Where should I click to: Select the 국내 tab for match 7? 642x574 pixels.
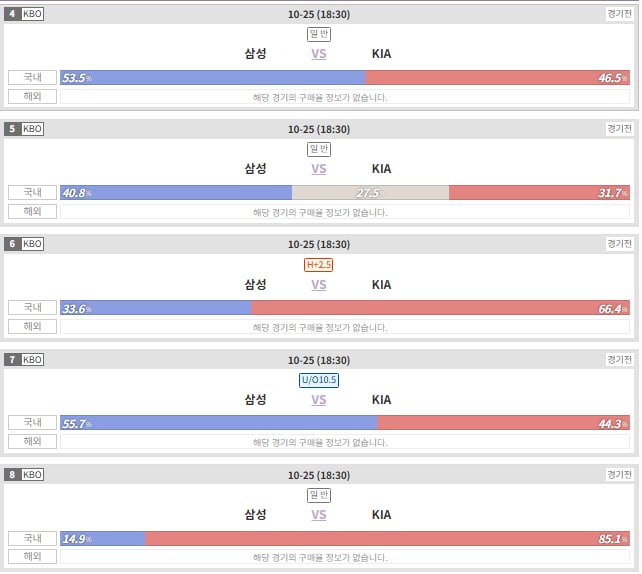[x=32, y=423]
